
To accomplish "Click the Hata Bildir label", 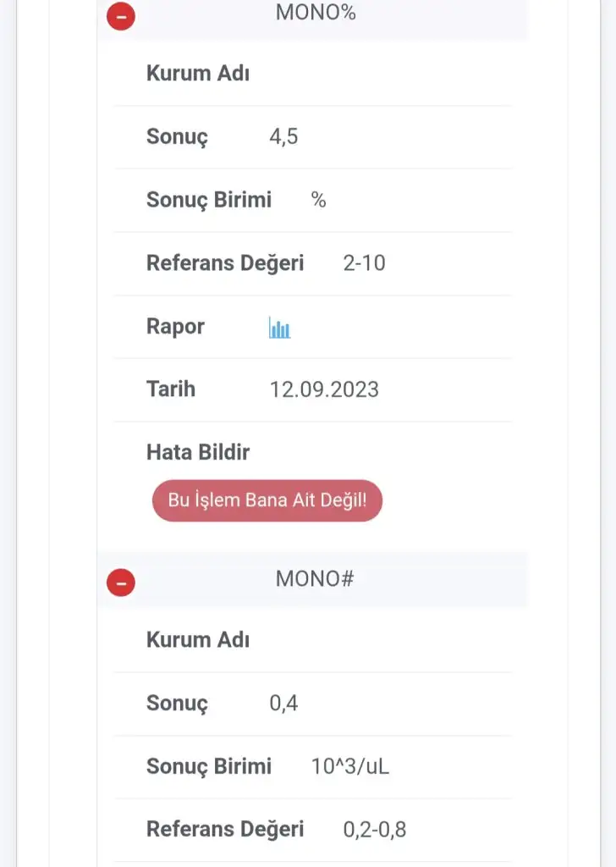I will click(x=198, y=452).
